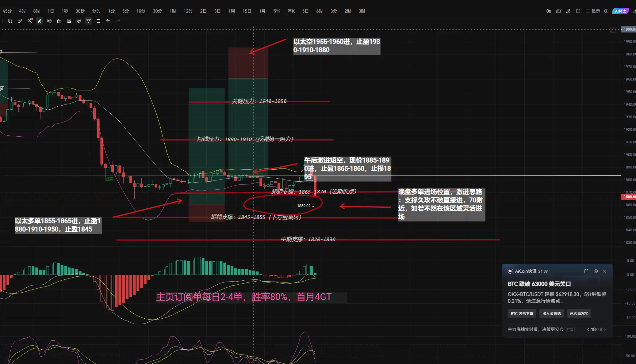Click the 1866 current price tag on axis

(629, 197)
